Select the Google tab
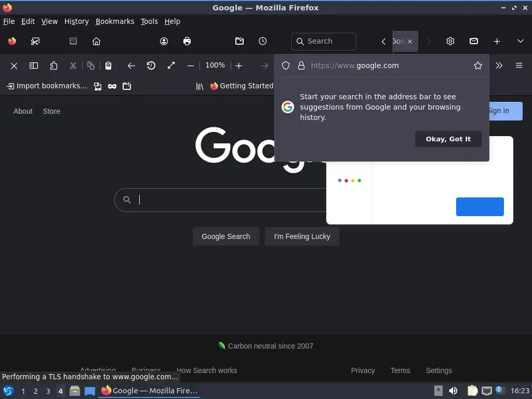The height and width of the screenshot is (399, 532). 398,42
